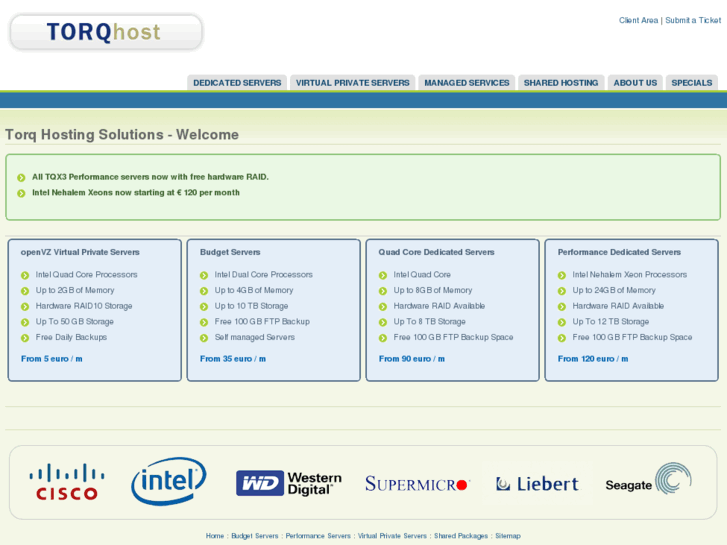Screen dimensions: 727x545
Task: Open the About Us tab
Action: click(635, 83)
